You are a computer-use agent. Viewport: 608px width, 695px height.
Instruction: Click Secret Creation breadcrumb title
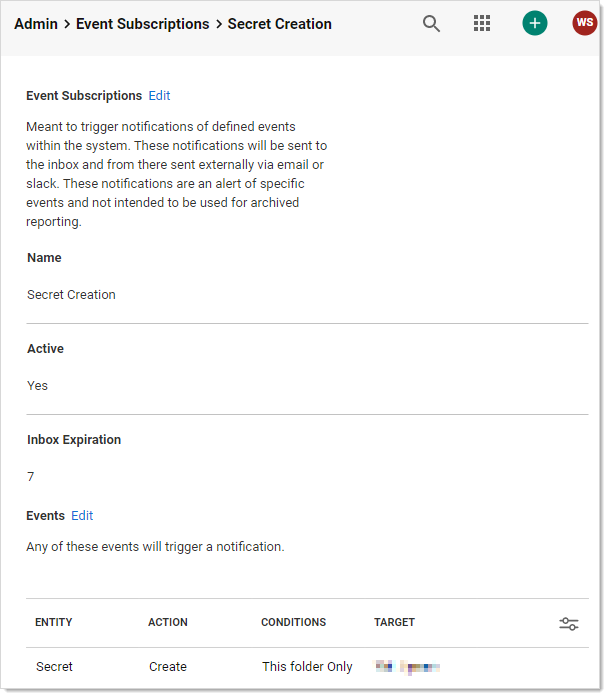279,24
